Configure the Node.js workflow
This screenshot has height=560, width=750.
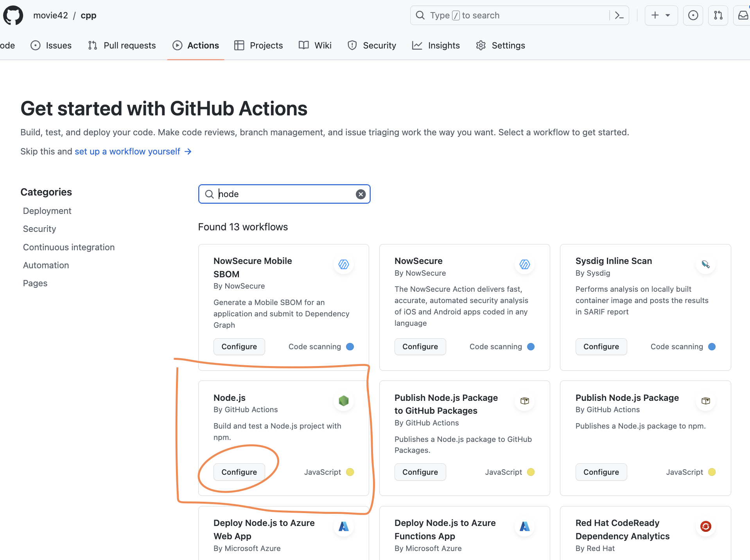click(x=239, y=472)
